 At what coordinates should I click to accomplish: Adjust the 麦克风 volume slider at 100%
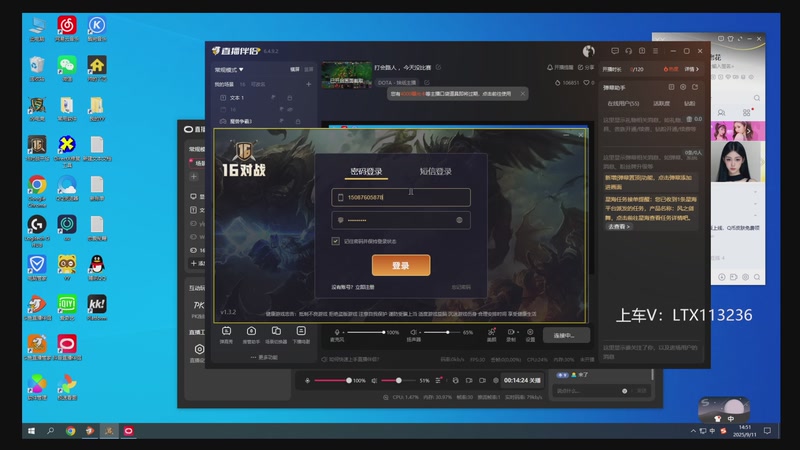(366, 332)
